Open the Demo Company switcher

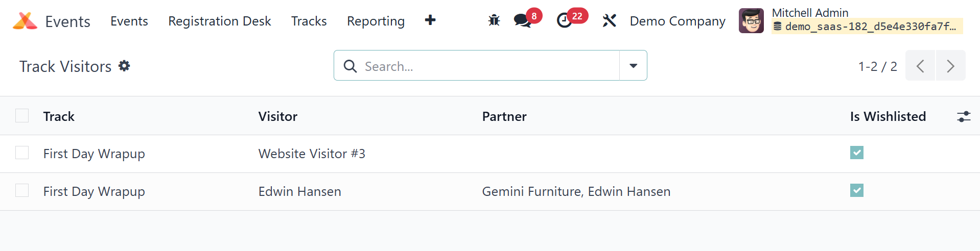point(677,21)
